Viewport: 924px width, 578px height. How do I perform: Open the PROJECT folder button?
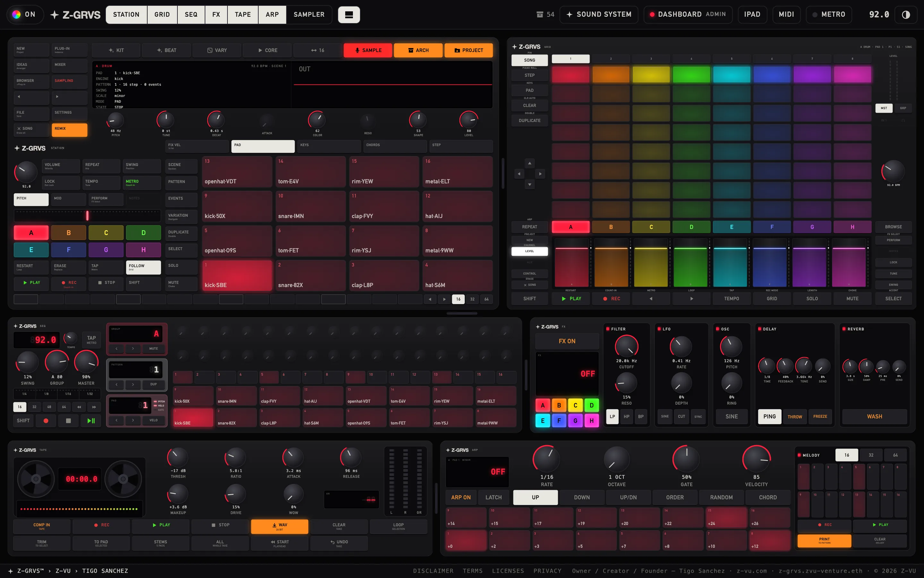468,50
